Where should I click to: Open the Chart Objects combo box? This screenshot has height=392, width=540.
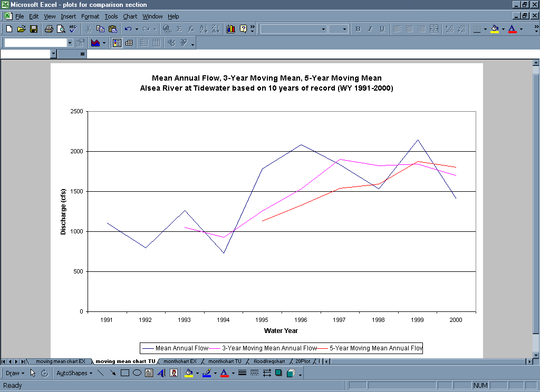pyautogui.click(x=70, y=43)
